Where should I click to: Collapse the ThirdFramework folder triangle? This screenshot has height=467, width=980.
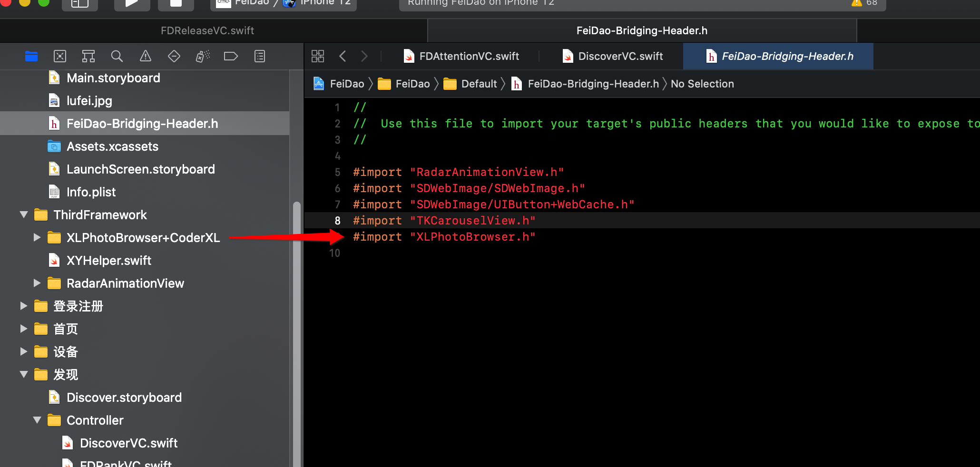click(x=24, y=215)
